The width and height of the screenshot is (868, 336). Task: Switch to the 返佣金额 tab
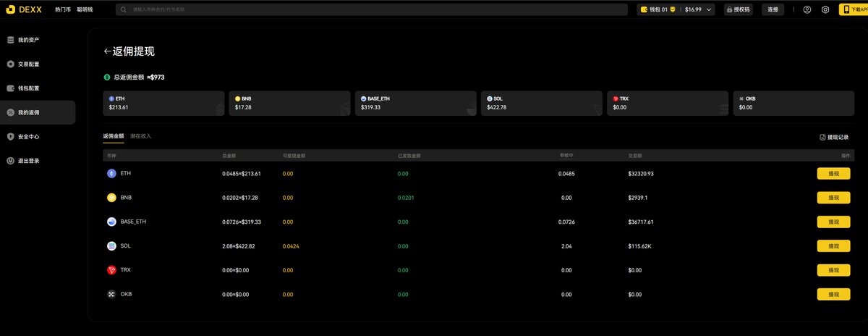coord(114,136)
